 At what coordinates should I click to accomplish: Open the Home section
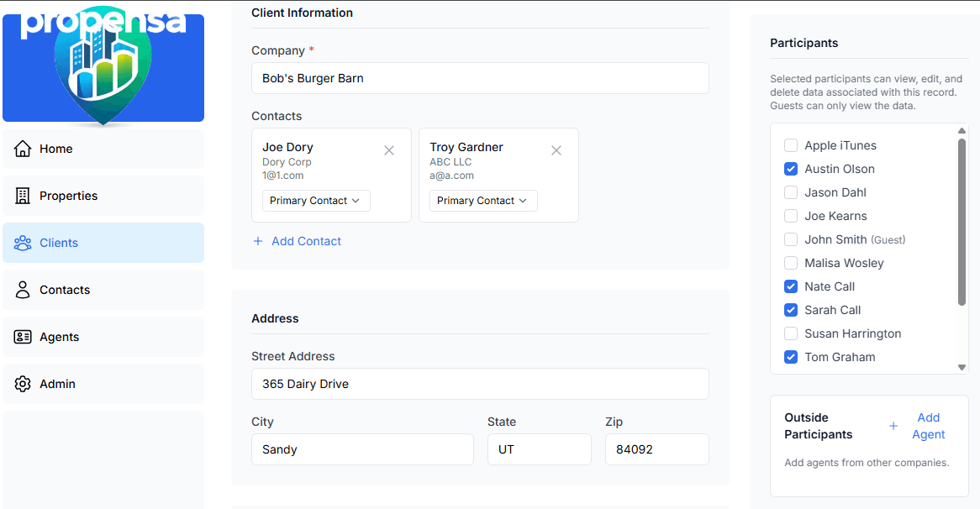[x=22, y=148]
